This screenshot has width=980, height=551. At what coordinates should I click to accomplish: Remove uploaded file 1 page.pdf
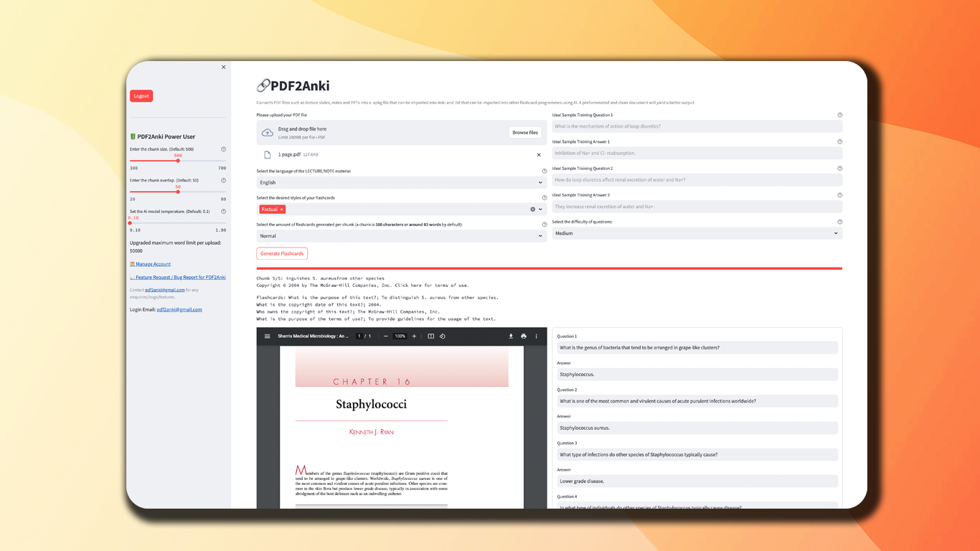tap(539, 155)
